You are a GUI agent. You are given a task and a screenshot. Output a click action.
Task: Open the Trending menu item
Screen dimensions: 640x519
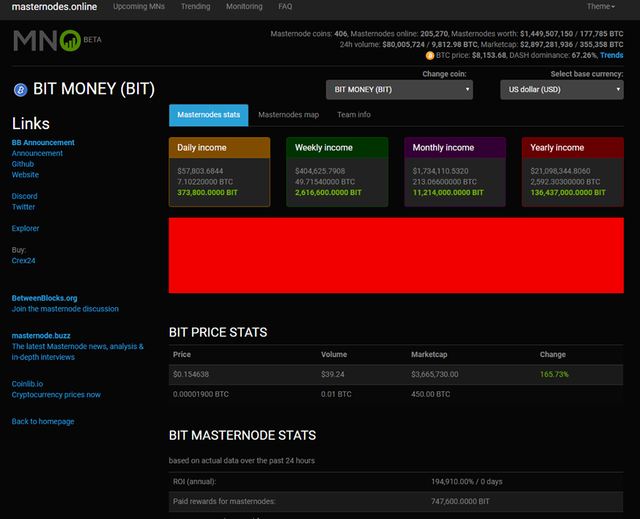click(x=196, y=7)
